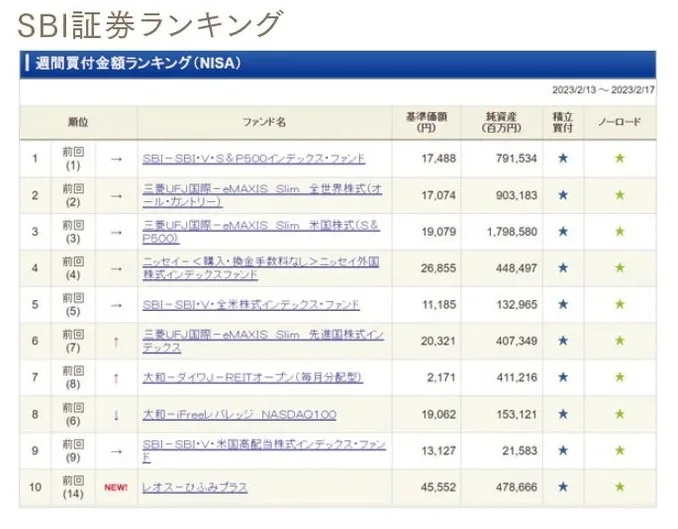The image size is (678, 529).
Task: Click blue 積立買付 star in 2,171 row
Action: click(563, 377)
